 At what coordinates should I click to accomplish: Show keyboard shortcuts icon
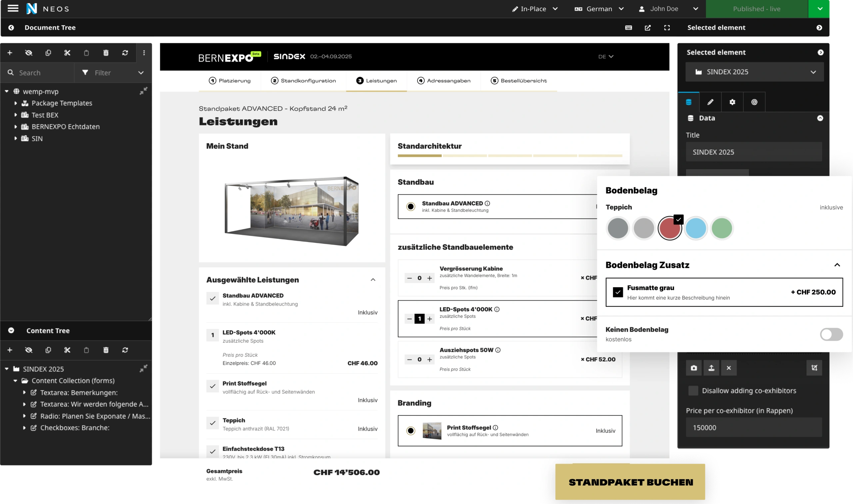pos(628,28)
